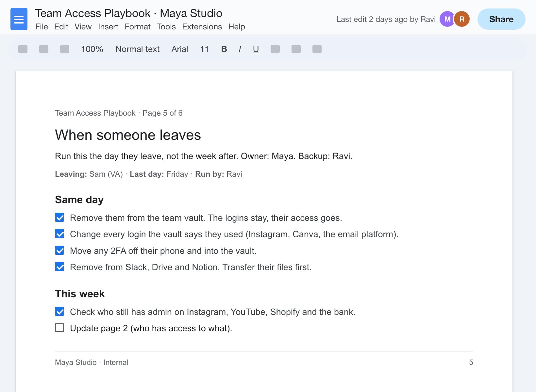This screenshot has height=392, width=536.
Task: Click the 'Run this the day they leave' paragraph
Action: [204, 156]
